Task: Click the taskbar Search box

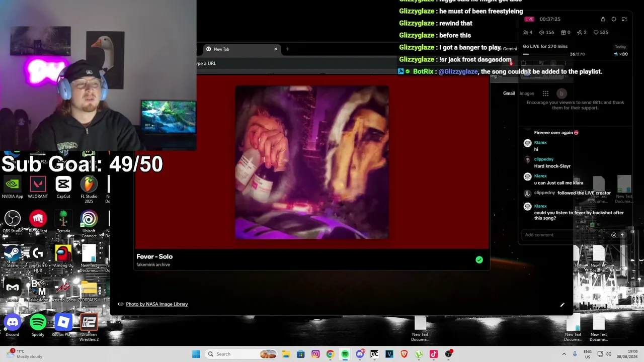Action: click(x=242, y=354)
